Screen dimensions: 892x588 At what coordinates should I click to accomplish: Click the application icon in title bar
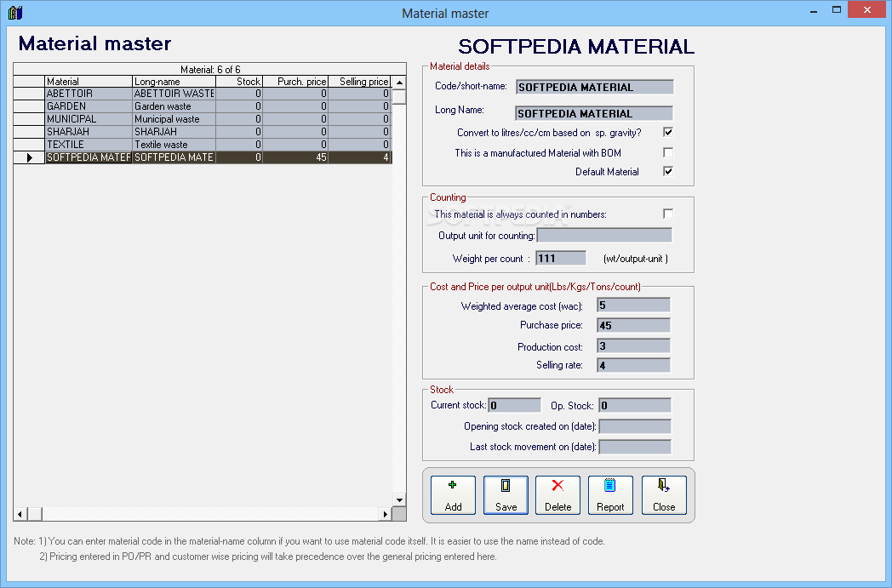15,13
